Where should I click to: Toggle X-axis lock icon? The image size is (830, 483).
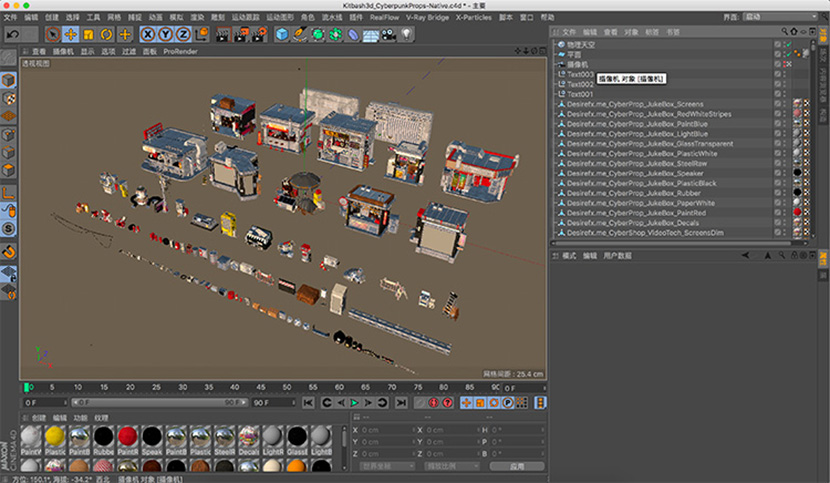click(x=148, y=35)
